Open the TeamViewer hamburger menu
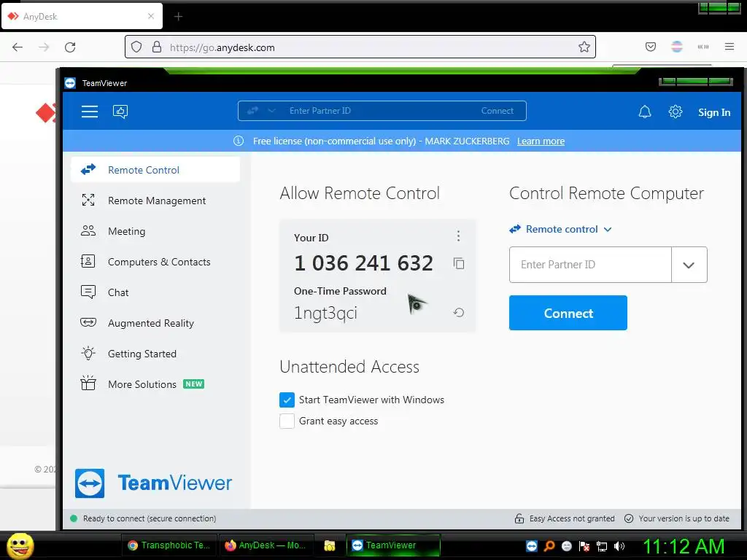Screen dimensions: 747x560 click(x=90, y=112)
